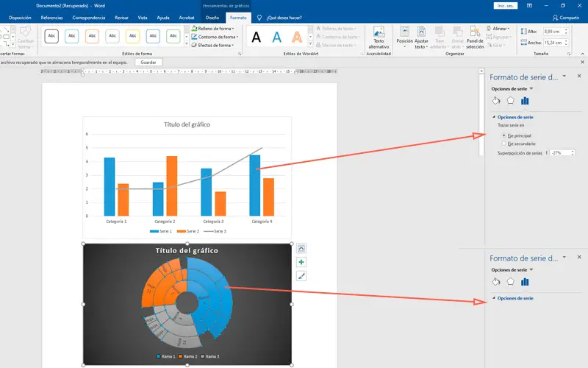This screenshot has width=588, height=368.
Task: Open Relleno de forma fill menu
Action: 212,29
